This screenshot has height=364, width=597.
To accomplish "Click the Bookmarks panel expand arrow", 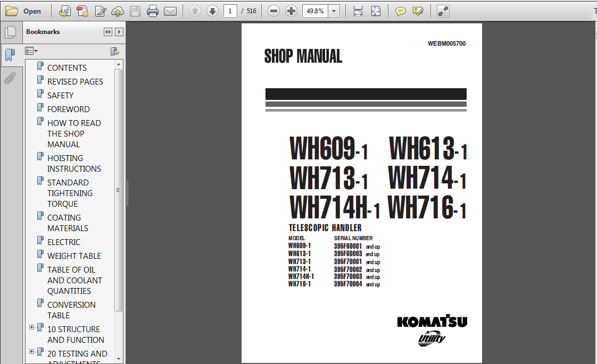I will click(119, 32).
